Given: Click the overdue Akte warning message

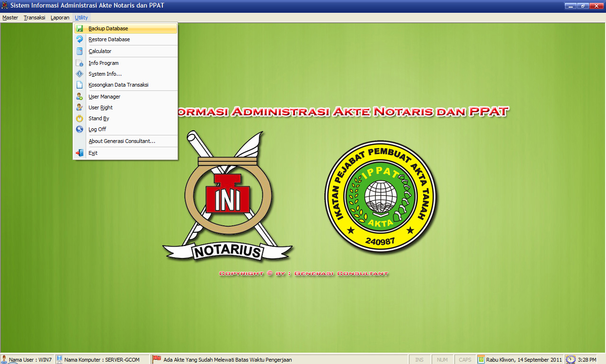Looking at the screenshot, I should (227, 360).
